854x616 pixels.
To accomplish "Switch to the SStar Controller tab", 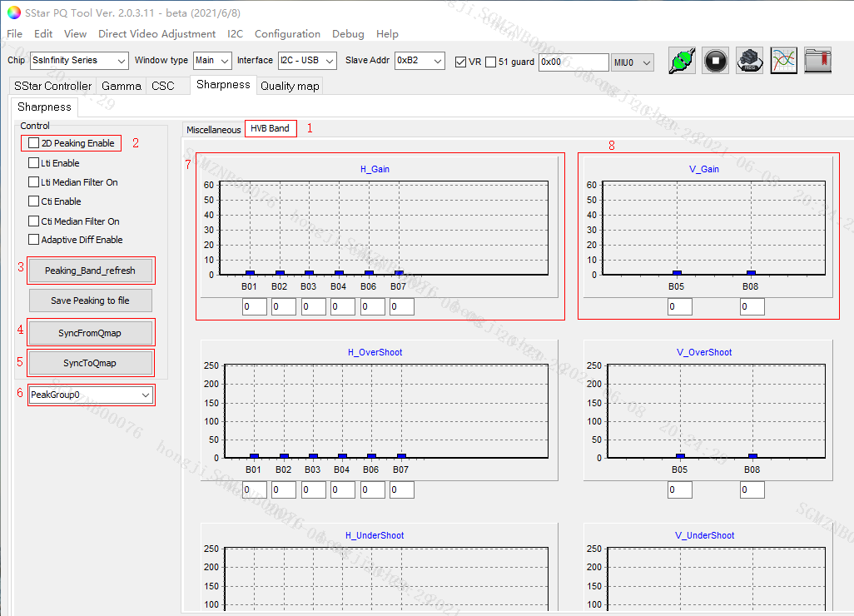I will point(52,86).
